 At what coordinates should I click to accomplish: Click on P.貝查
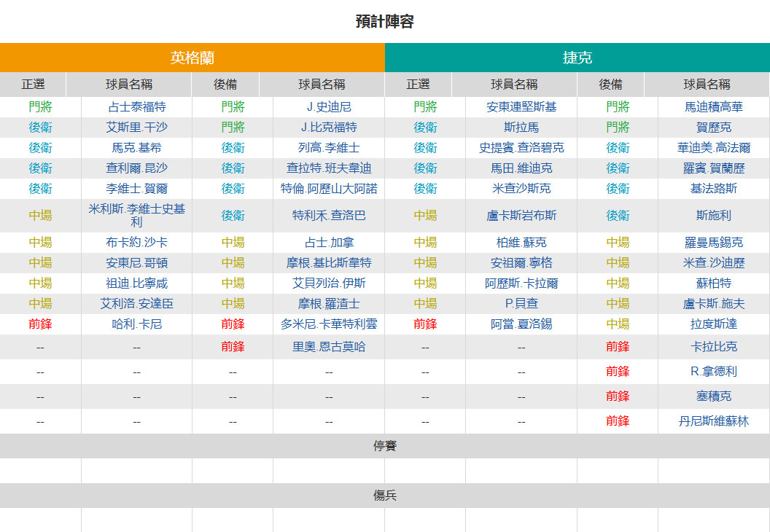pyautogui.click(x=521, y=304)
